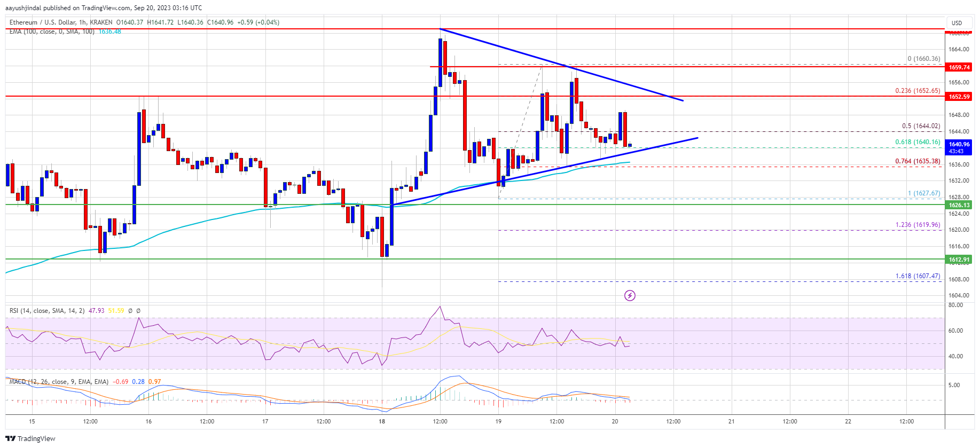This screenshot has height=448, width=980.
Task: Click the red 1659.74 price label
Action: tap(959, 67)
